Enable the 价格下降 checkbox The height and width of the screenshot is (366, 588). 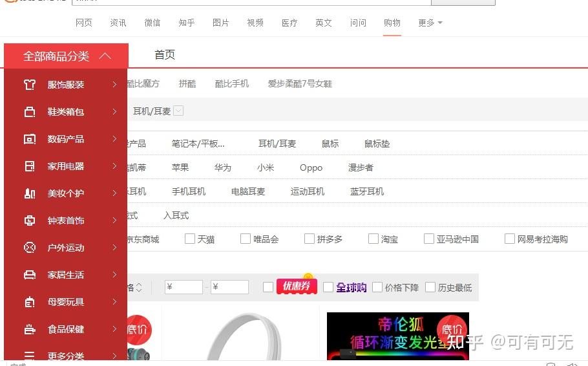(377, 287)
